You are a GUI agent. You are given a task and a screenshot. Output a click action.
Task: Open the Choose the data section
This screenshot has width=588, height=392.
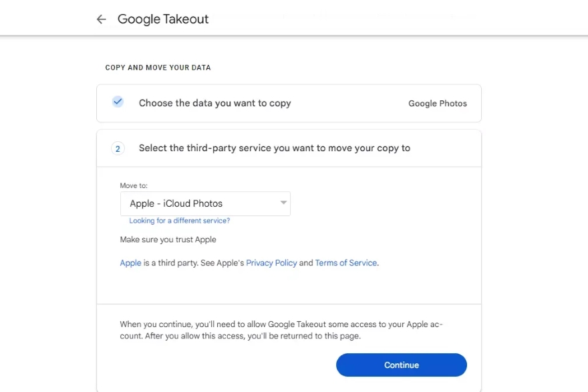tap(214, 103)
